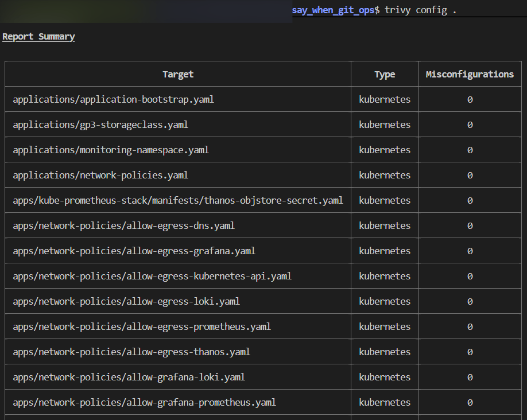Click the 'trivy config .' command text
The image size is (527, 420).
click(420, 10)
